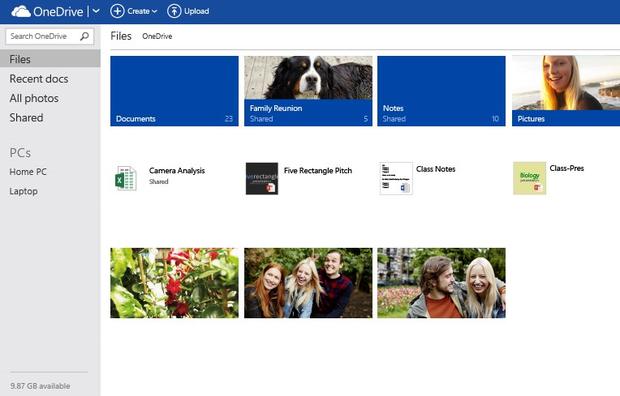Click the OneDrive cloud logo icon
This screenshot has height=396, width=620.
click(x=21, y=11)
